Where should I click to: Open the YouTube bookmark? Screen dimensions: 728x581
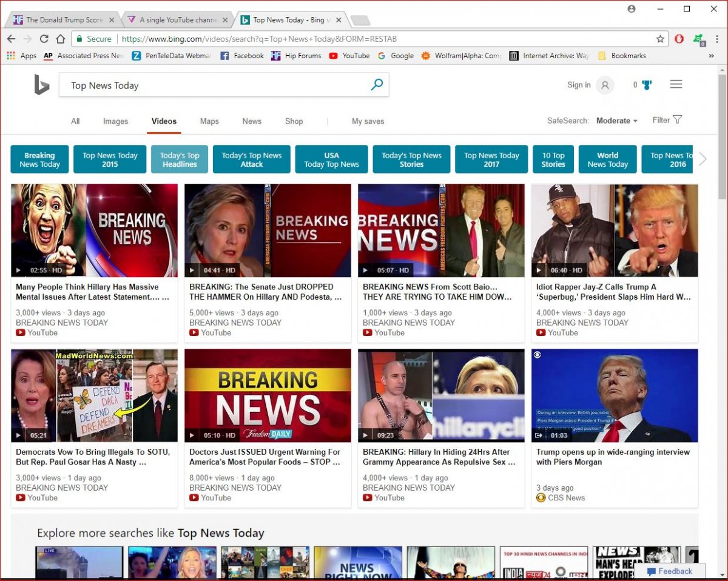[349, 56]
